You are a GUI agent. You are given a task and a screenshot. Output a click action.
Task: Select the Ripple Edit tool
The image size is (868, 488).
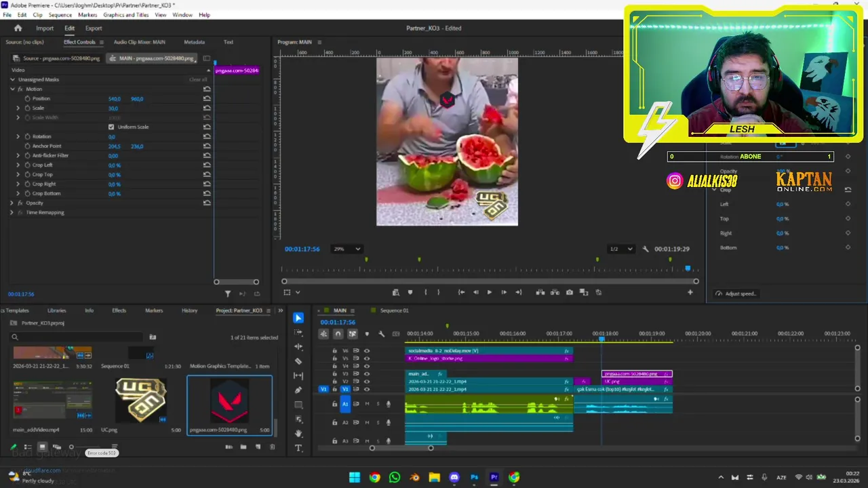pyautogui.click(x=298, y=347)
